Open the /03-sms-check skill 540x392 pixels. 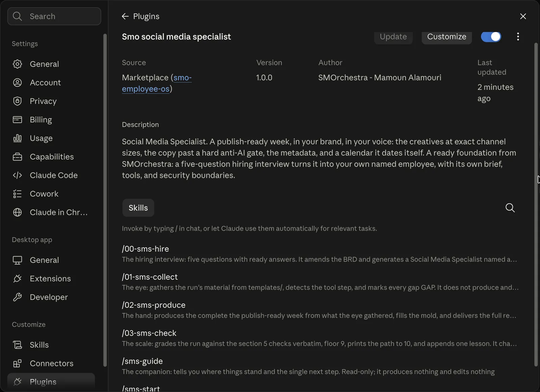coord(320,338)
